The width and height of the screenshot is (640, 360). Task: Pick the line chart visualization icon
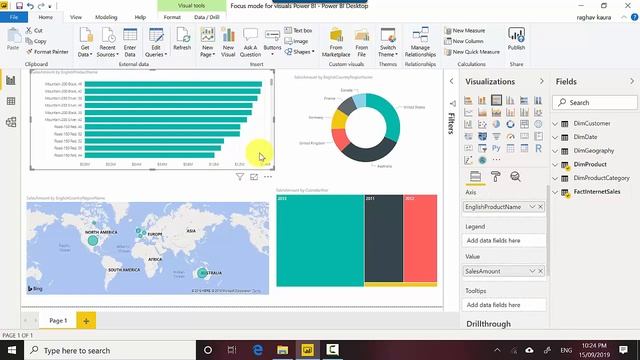click(468, 112)
